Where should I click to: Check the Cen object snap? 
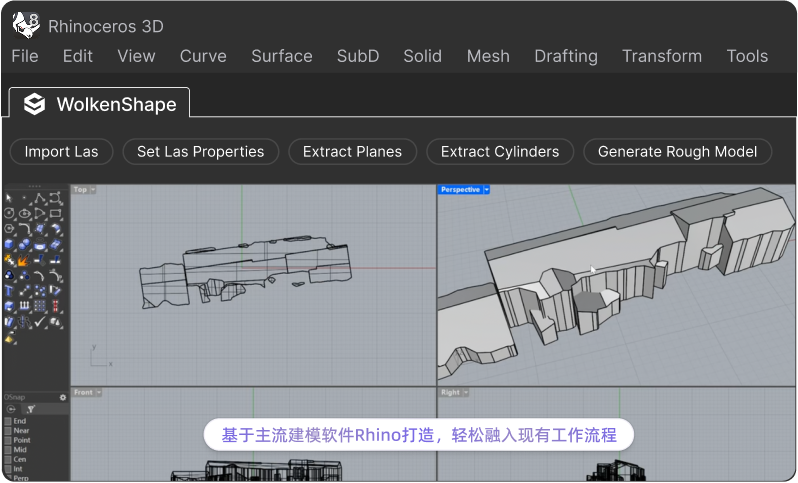8,460
